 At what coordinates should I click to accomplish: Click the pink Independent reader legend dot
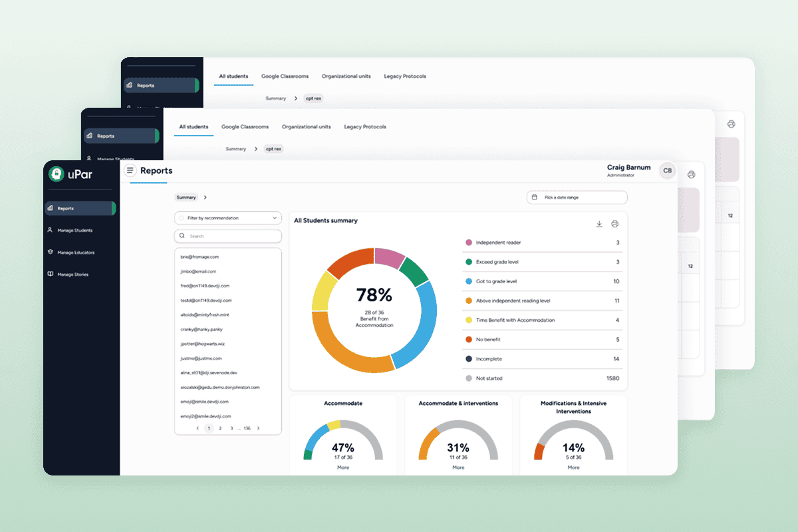point(469,242)
